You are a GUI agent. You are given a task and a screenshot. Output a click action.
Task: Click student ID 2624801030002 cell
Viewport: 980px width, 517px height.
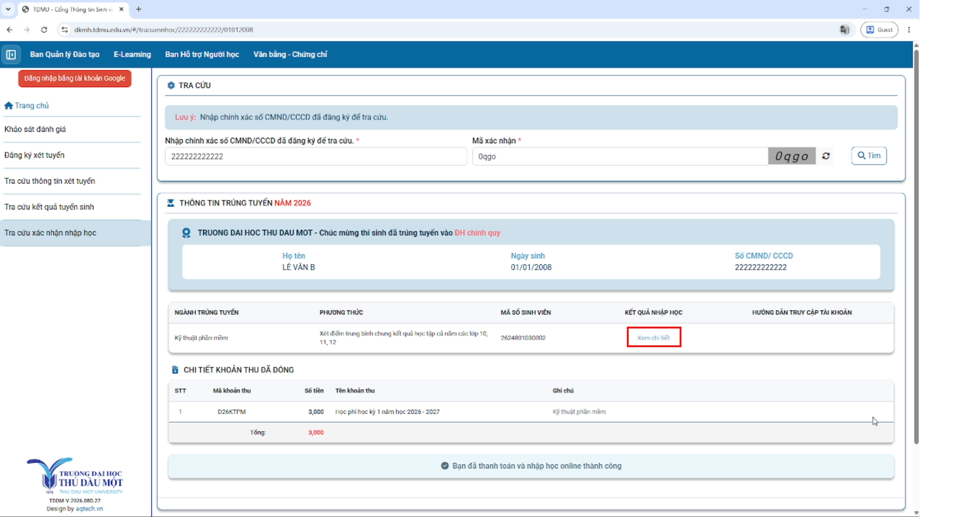pyautogui.click(x=523, y=338)
